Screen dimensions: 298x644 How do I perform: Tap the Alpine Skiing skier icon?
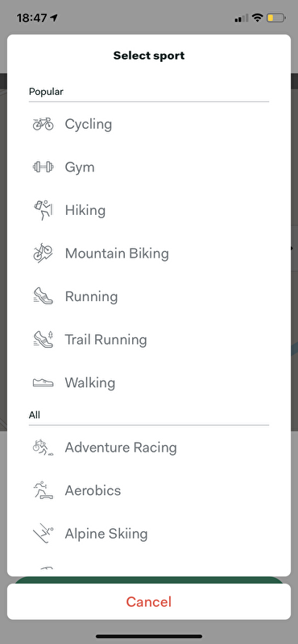(x=43, y=534)
